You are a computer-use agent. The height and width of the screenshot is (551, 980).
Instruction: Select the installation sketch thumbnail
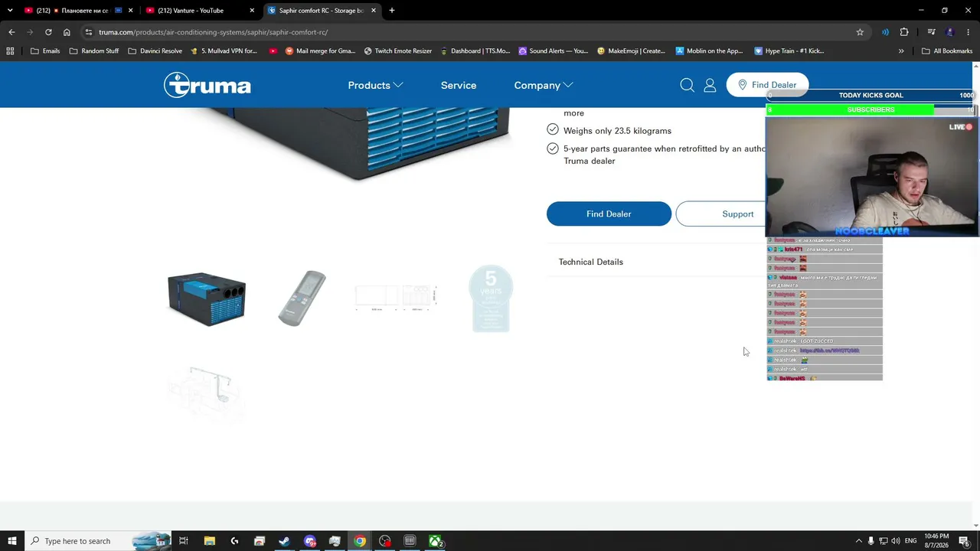[207, 393]
